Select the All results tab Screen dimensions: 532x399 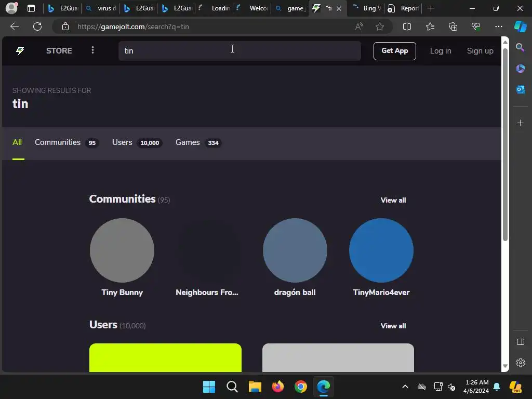pos(17,142)
